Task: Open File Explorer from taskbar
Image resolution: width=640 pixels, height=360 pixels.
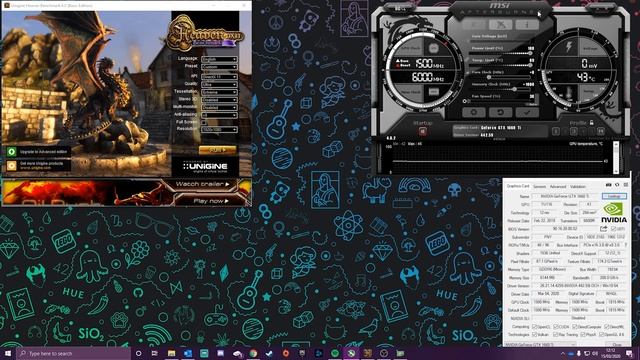Action: pos(171,353)
